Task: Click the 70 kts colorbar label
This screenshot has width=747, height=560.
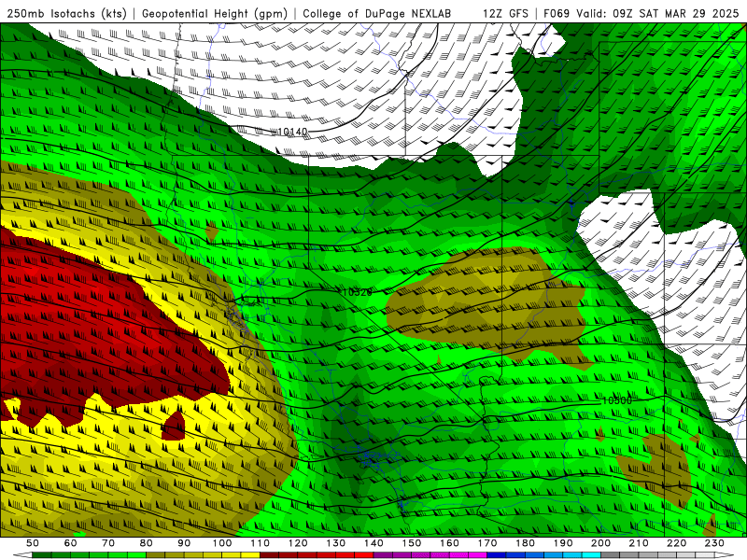Action: (108, 543)
